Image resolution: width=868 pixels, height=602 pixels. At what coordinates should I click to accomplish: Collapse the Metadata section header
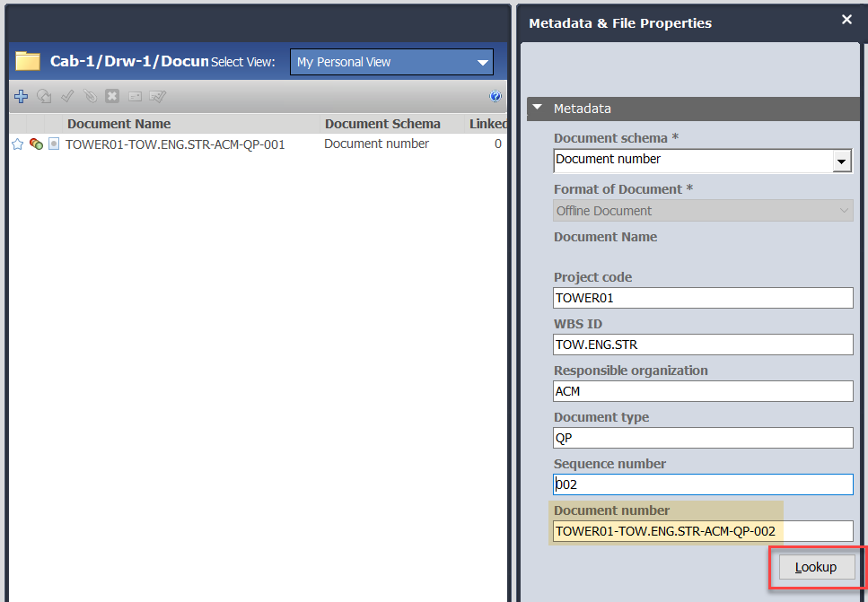537,109
